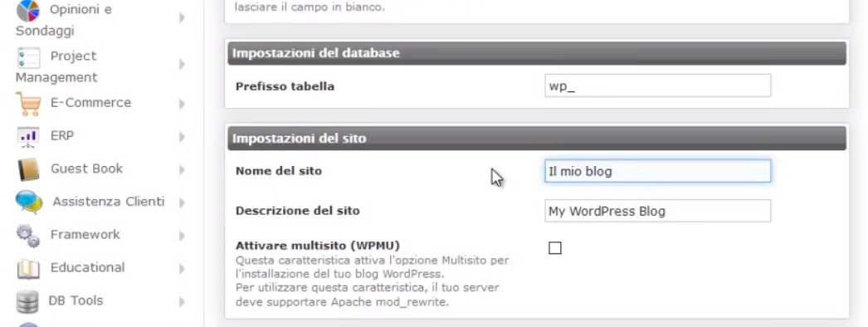868x327 pixels.
Task: Expand the DB Tools category arrow
Action: [182, 302]
